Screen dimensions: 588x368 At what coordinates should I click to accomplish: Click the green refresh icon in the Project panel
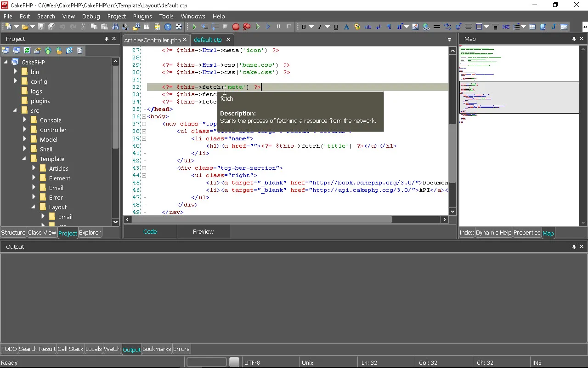(27, 51)
